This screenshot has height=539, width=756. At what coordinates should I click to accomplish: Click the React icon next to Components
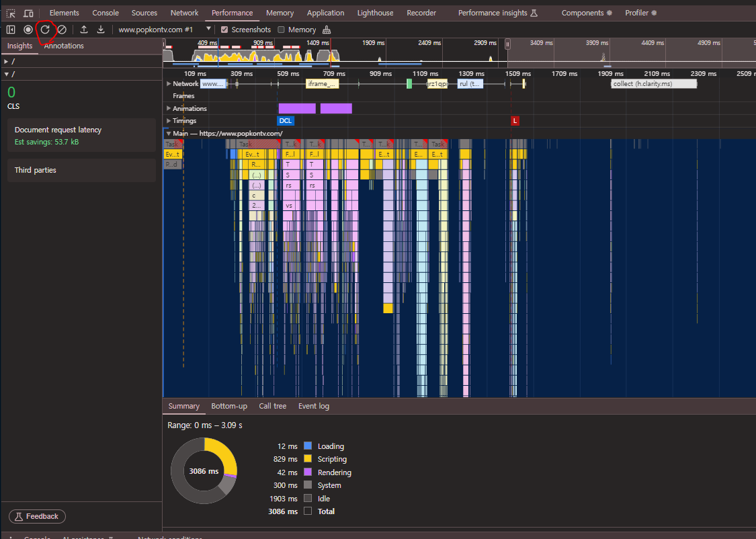tap(610, 13)
